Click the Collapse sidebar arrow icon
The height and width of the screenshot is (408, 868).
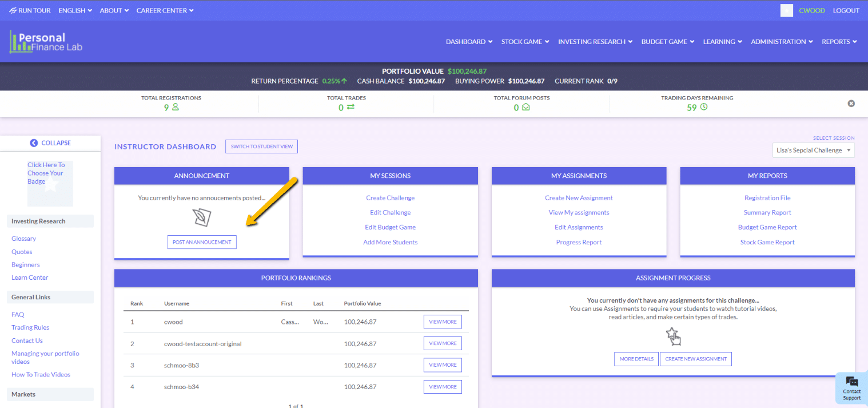[x=34, y=143]
